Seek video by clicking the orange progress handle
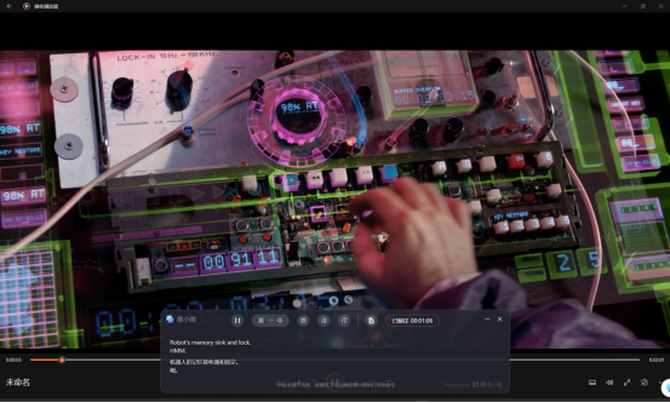Image resolution: width=670 pixels, height=403 pixels. (62, 360)
